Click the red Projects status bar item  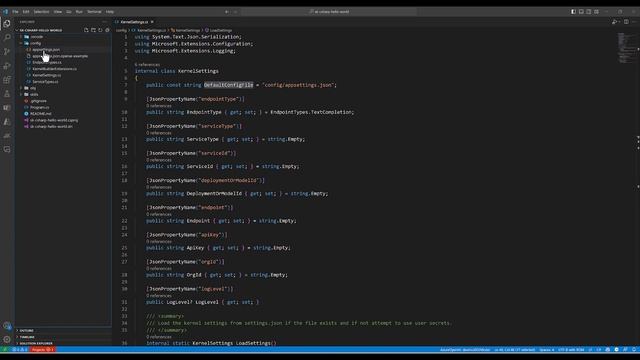click(x=42, y=350)
